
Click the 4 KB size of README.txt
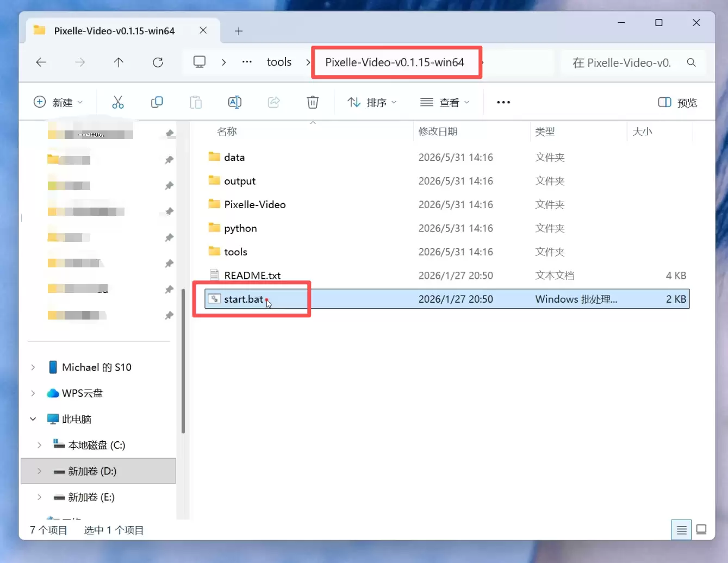[x=676, y=276]
